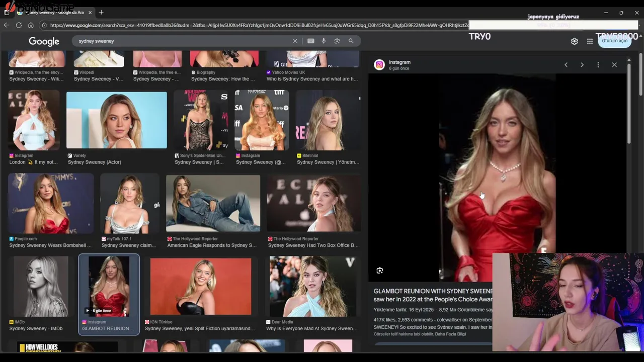Open Google settings gear icon
The width and height of the screenshot is (644, 362).
click(575, 41)
